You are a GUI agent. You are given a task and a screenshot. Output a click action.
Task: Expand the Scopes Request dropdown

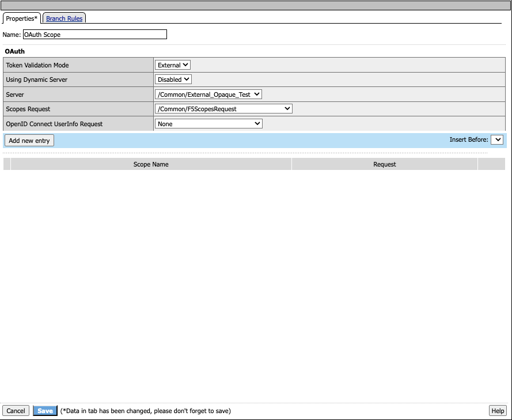[x=223, y=108]
